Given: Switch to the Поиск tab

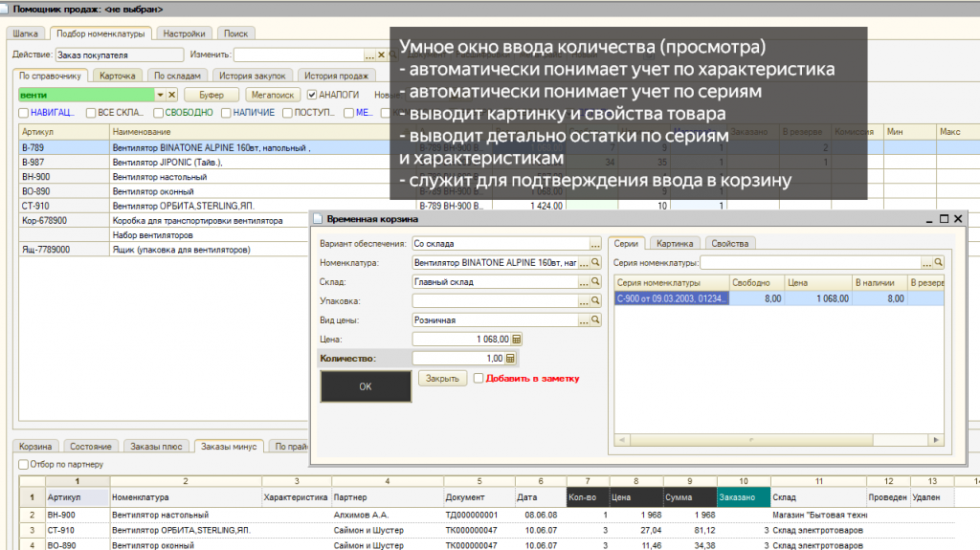Looking at the screenshot, I should tap(235, 33).
